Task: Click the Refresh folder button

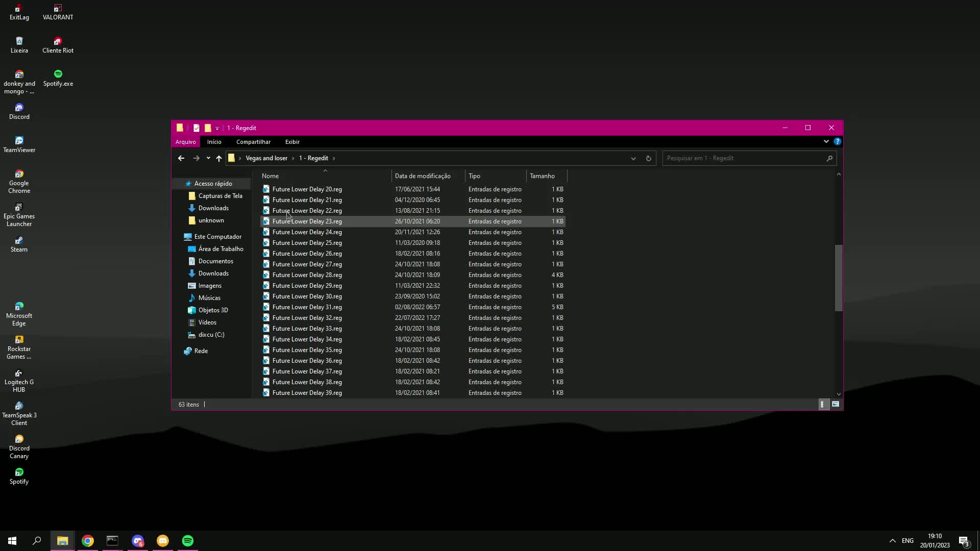Action: pyautogui.click(x=649, y=158)
